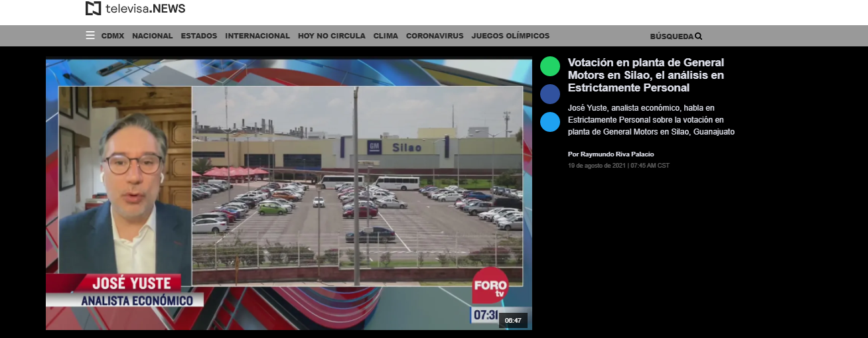Screen dimensions: 868x338
Task: Open the Votación en planta de General Motors headline
Action: click(x=646, y=75)
